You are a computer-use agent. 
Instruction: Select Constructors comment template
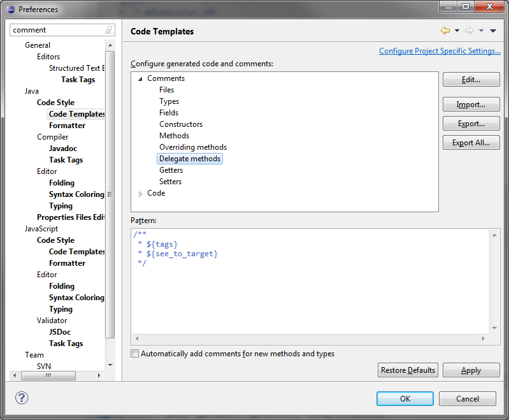[x=181, y=124]
